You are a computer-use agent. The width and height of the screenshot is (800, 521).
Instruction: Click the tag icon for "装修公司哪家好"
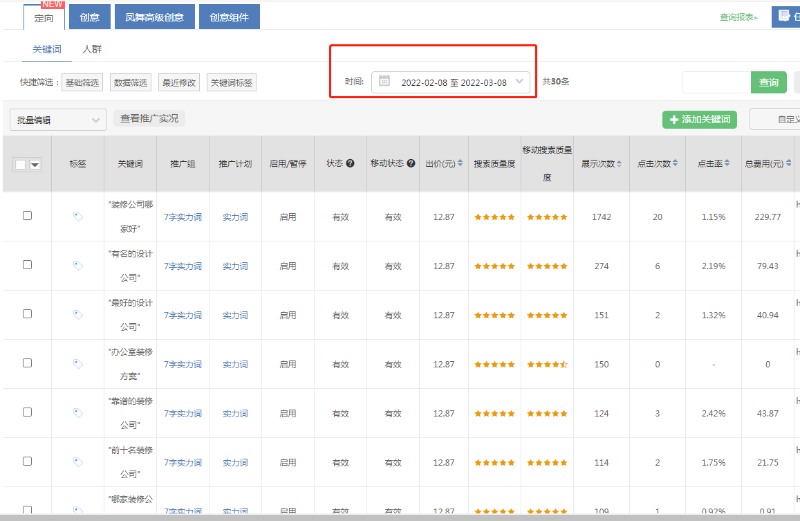(x=78, y=216)
